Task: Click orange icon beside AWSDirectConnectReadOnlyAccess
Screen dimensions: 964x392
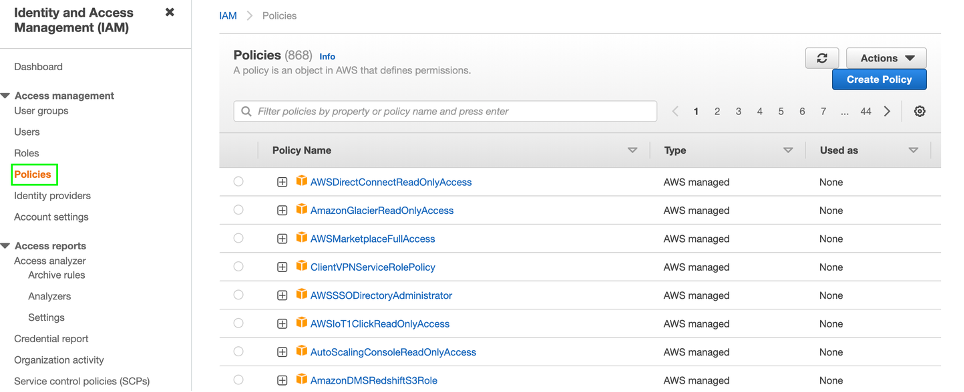Action: [301, 181]
